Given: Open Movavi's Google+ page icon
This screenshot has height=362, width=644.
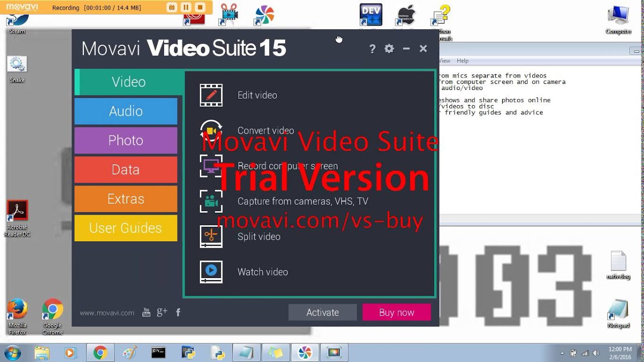Looking at the screenshot, I should [162, 312].
